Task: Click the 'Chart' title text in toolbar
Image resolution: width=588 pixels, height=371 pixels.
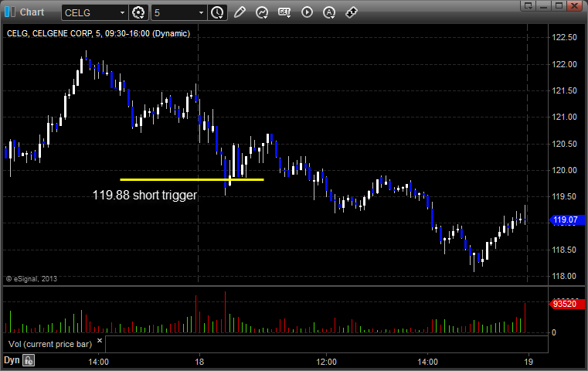Action: pyautogui.click(x=32, y=12)
